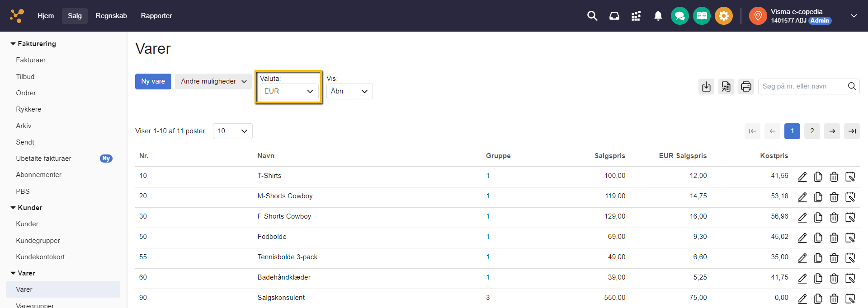The height and width of the screenshot is (308, 868).
Task: Open the Rapporter menu
Action: (x=156, y=16)
